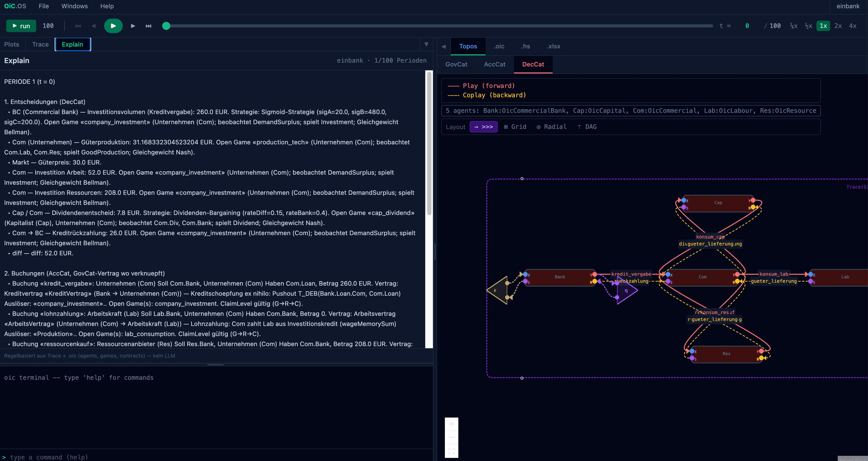Switch to the Plots tab
The width and height of the screenshot is (868, 461).
coord(11,44)
